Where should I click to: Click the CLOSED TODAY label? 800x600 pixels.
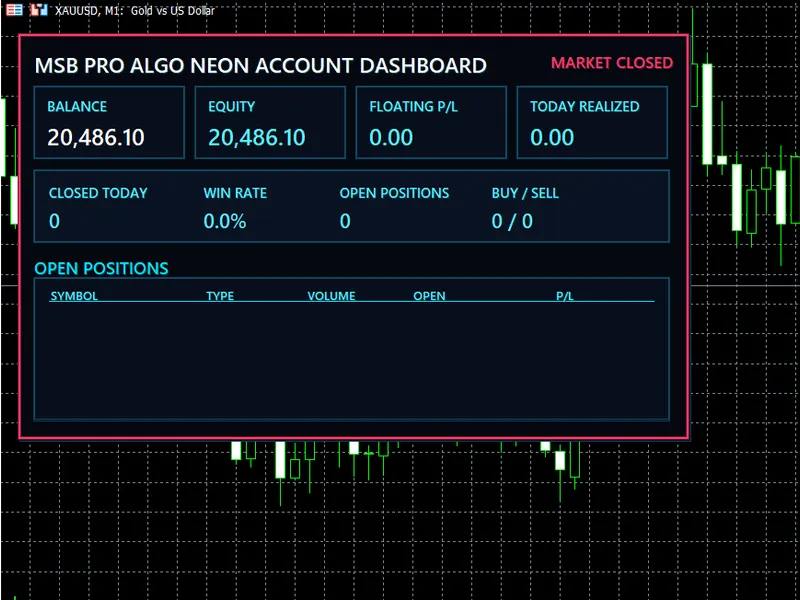(98, 193)
